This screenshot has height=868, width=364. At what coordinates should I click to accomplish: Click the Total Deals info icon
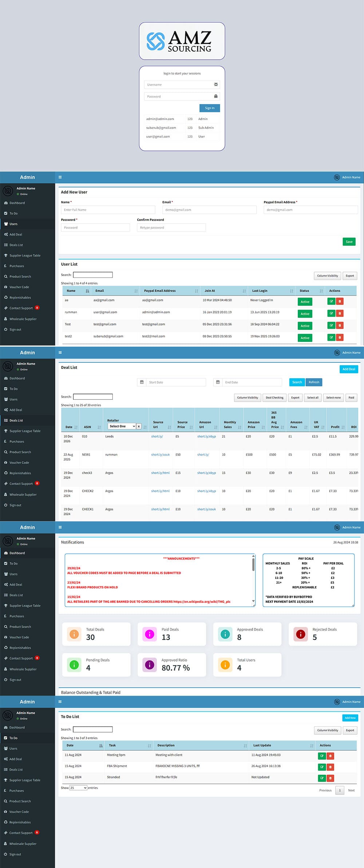pyautogui.click(x=74, y=634)
